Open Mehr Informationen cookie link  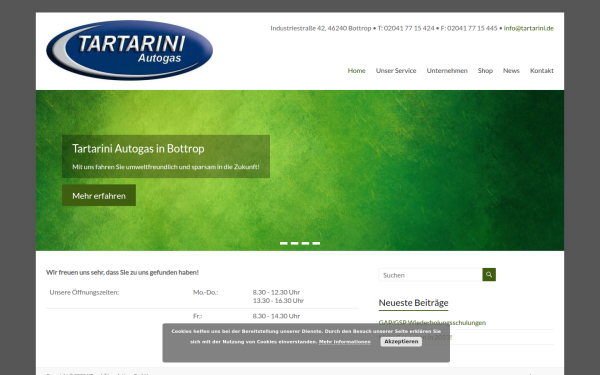(x=344, y=342)
